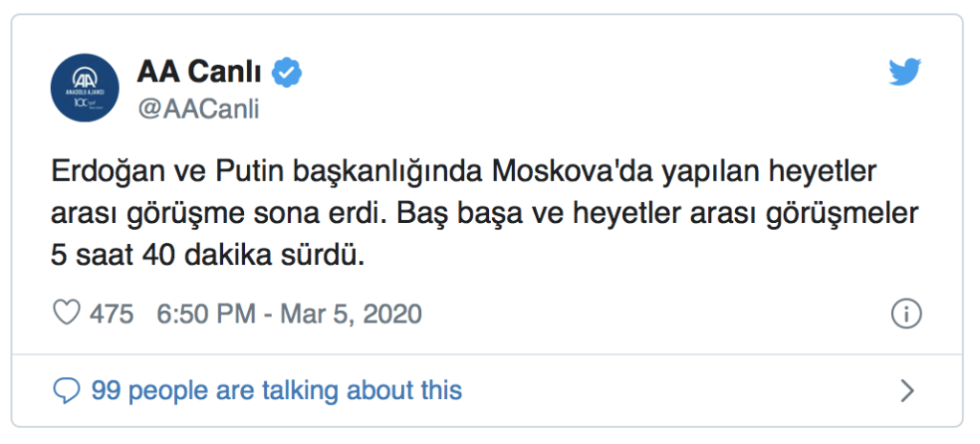Open the AA Canlı display name
The image size is (980, 444).
pyautogui.click(x=199, y=73)
